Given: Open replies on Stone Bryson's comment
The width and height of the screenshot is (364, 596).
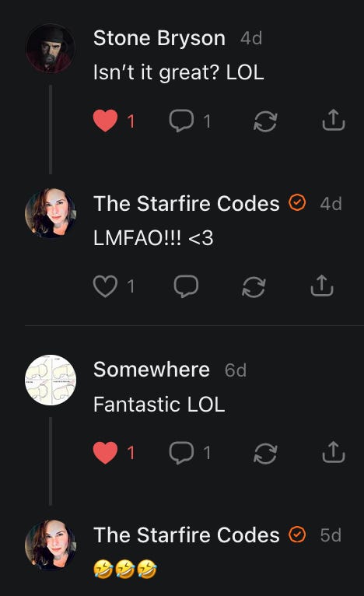Looking at the screenshot, I should (181, 121).
